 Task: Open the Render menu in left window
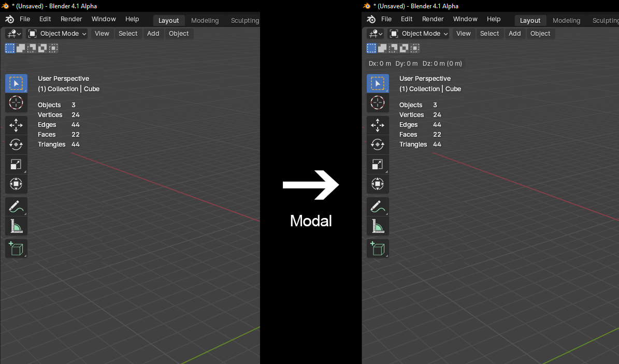[x=71, y=19]
